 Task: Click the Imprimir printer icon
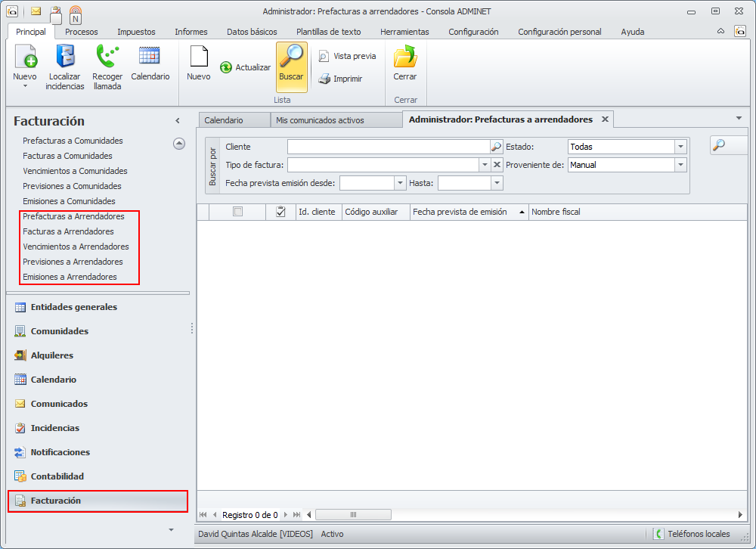(324, 79)
